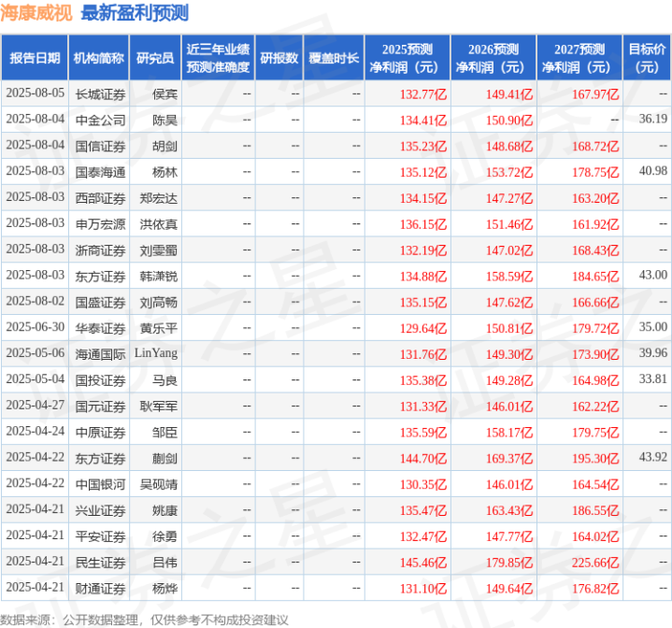Click the 144.70亿 profit value
This screenshot has height=628, width=672.
coord(423,459)
